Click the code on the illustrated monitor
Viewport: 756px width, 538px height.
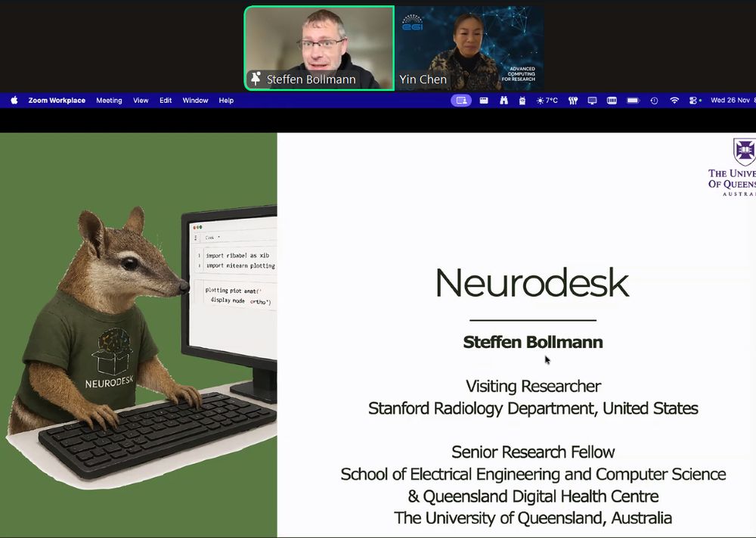(240, 278)
